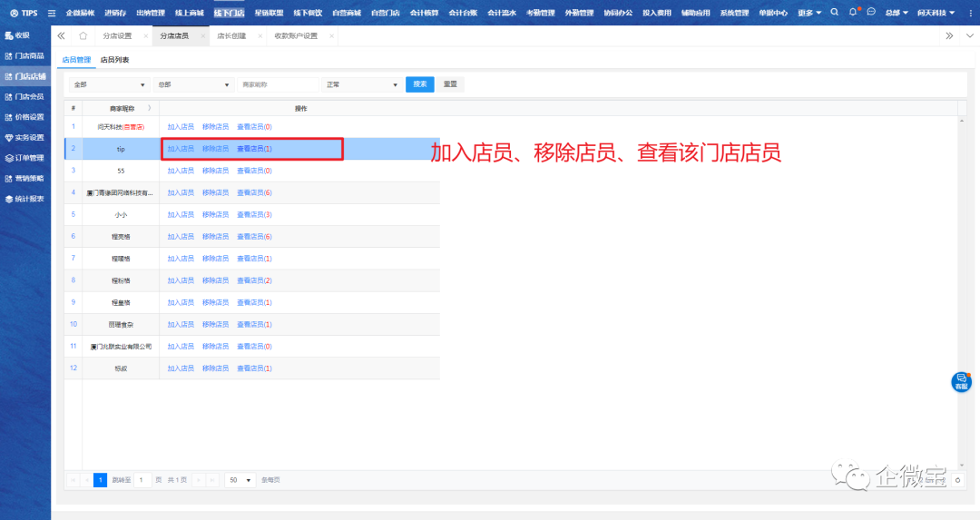The image size is (980, 520).
Task: Click 加入店员 for the tip store row
Action: [181, 149]
